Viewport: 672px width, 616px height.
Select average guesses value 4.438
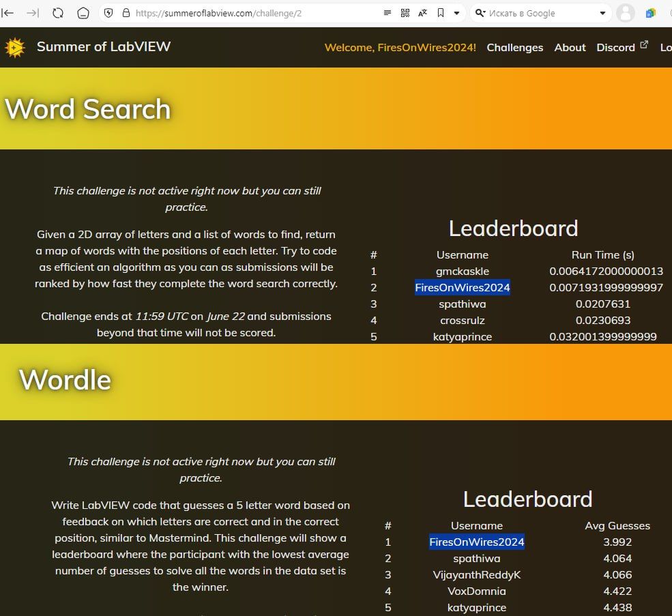[617, 607]
